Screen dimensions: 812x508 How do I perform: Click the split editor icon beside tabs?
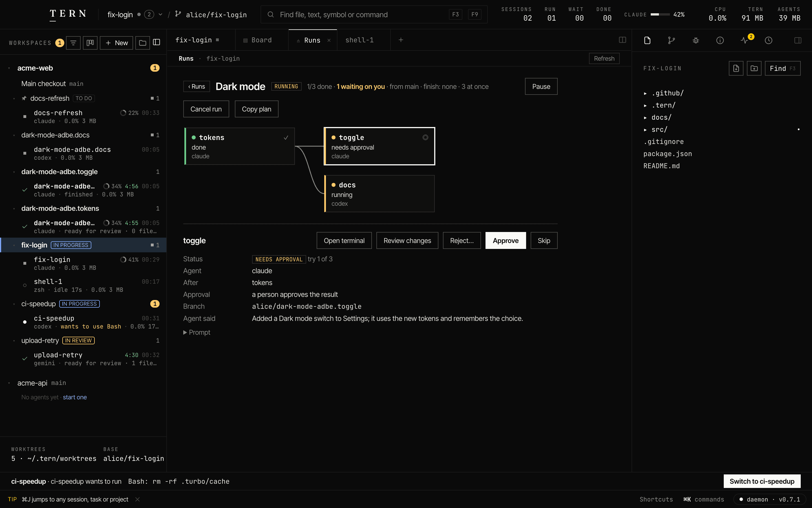[x=623, y=40]
